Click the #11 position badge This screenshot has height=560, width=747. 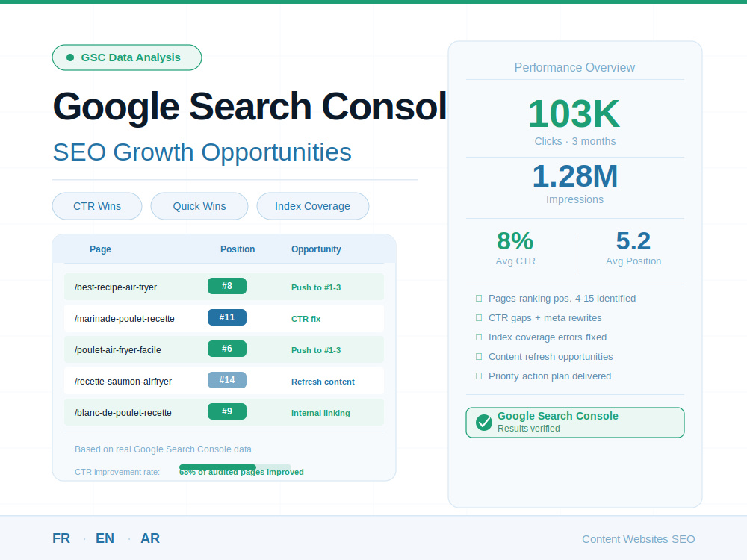click(x=227, y=317)
